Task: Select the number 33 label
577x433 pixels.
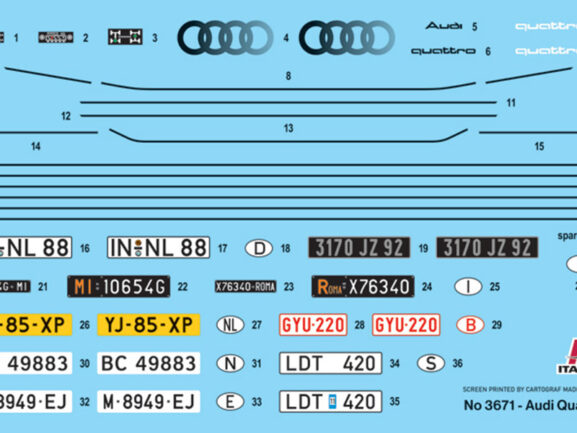Action: pyautogui.click(x=256, y=402)
